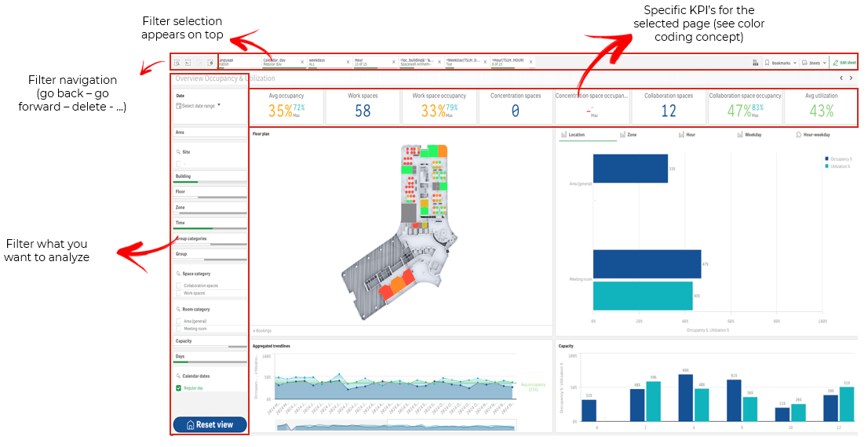Go to next sheet arrow

852,78
